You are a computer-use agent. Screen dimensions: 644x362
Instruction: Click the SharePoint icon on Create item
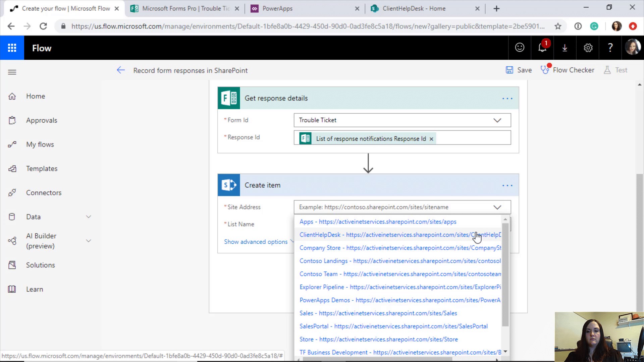[x=229, y=185]
